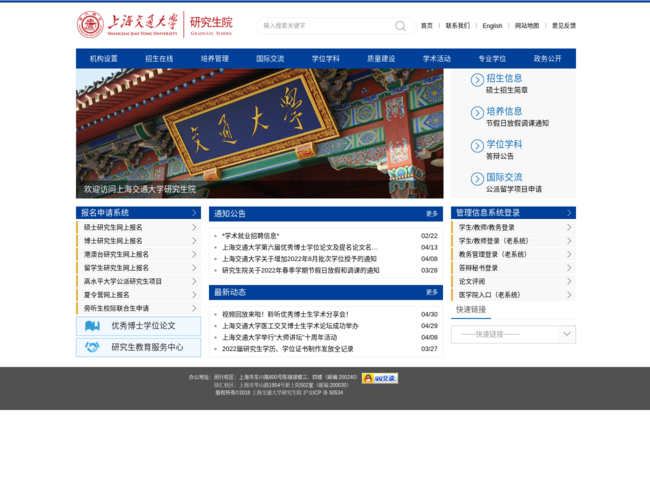This screenshot has height=500, width=650.
Task: Open 公派留学项目申请 link
Action: tap(514, 189)
